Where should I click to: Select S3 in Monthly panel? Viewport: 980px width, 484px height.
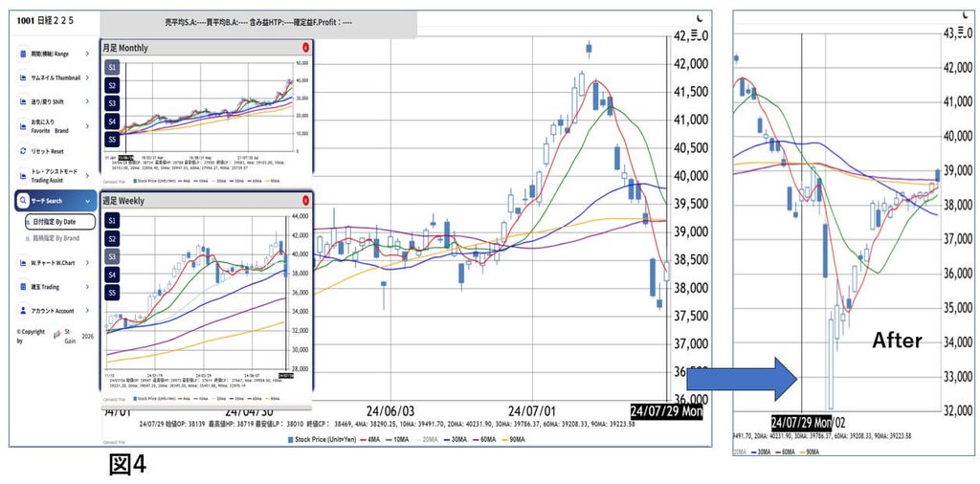(x=112, y=103)
